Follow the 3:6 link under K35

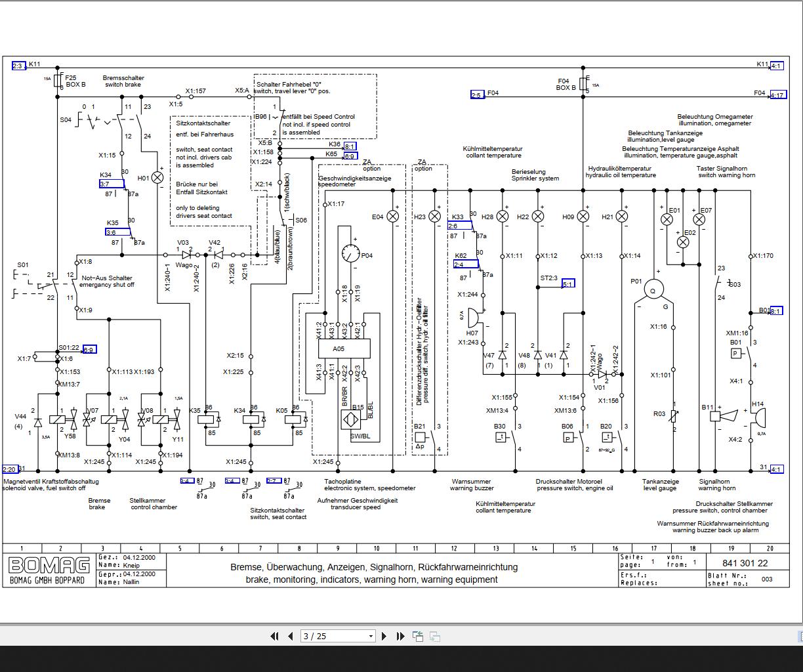[117, 232]
